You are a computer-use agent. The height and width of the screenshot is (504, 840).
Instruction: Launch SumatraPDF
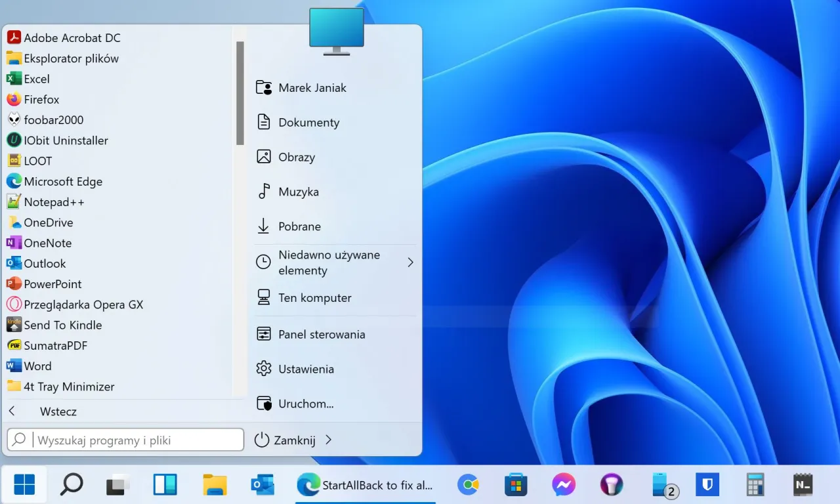[55, 345]
